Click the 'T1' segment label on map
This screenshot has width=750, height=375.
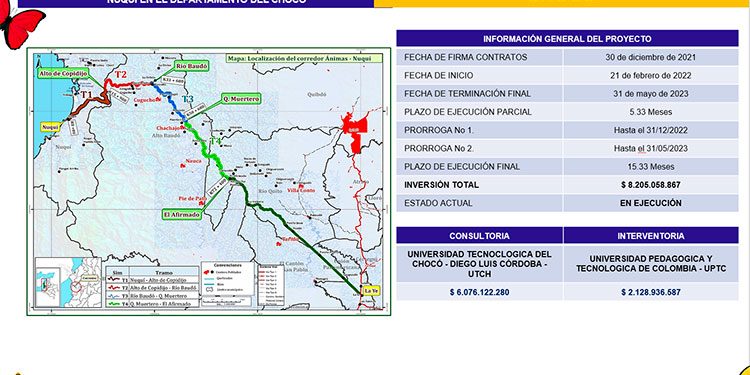point(85,95)
